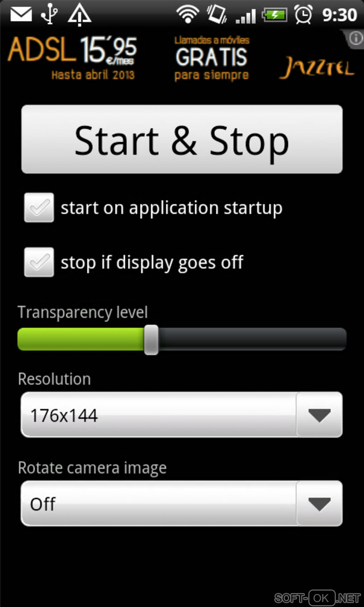Tap the alarm clock status icon
Viewport: 364px width, 607px height.
coord(303,15)
